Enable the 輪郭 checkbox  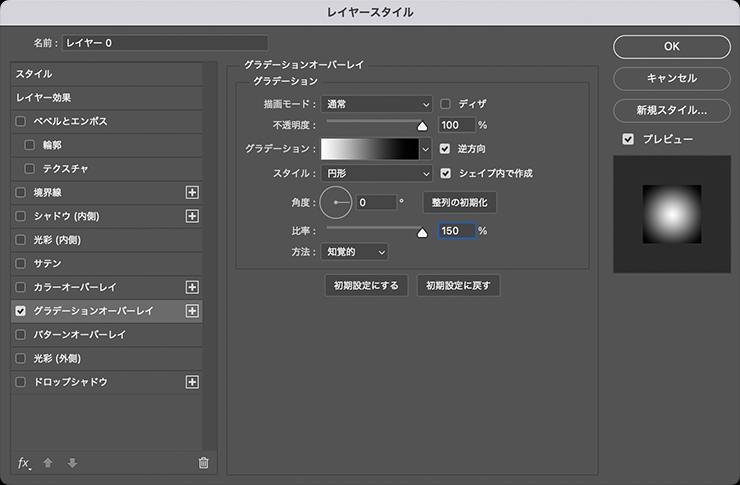click(29, 145)
